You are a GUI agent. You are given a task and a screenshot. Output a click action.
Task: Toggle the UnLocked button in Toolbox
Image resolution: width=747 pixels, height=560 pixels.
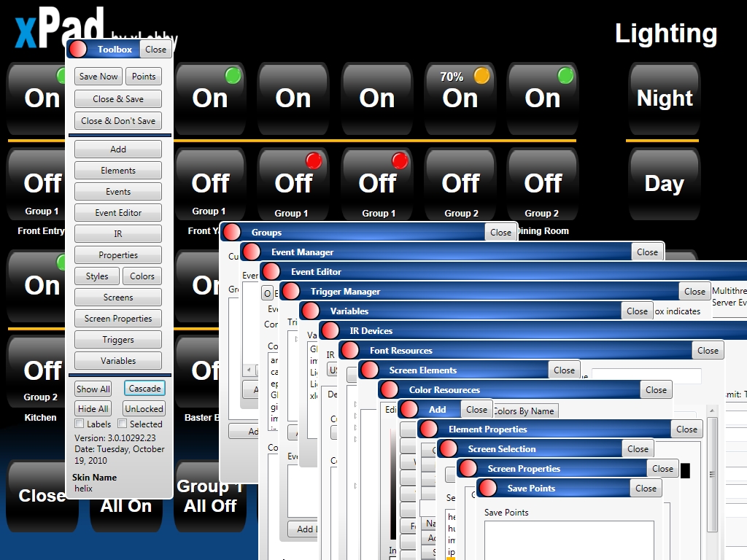144,408
